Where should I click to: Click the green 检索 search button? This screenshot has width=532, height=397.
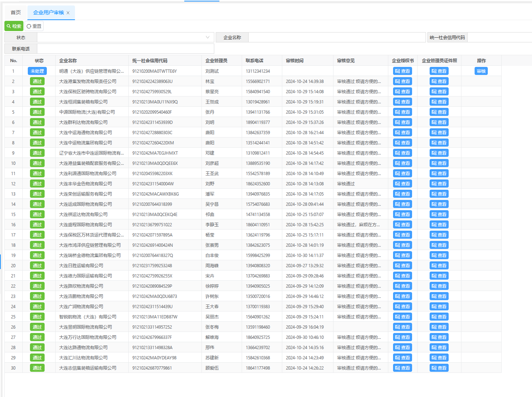(14, 26)
